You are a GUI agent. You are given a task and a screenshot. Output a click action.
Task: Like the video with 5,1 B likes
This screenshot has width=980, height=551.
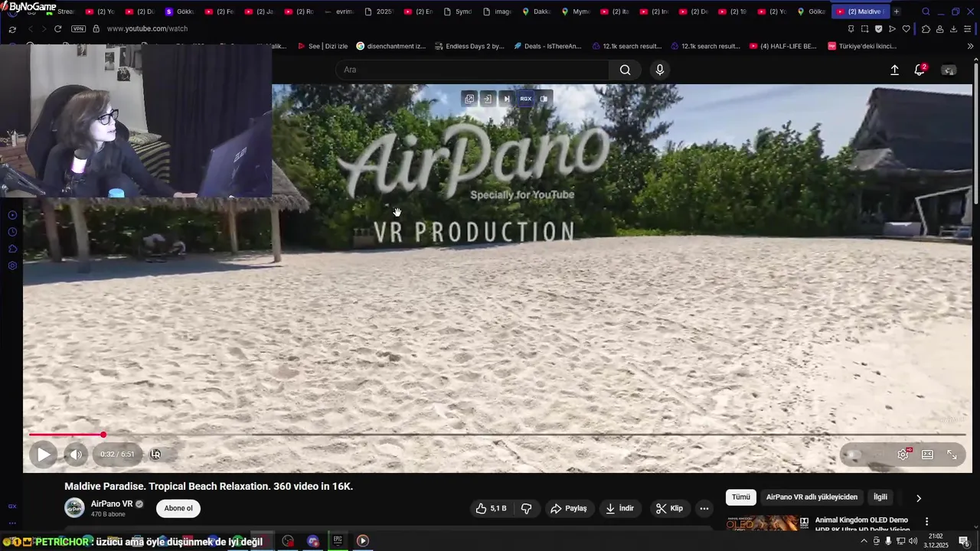click(491, 508)
